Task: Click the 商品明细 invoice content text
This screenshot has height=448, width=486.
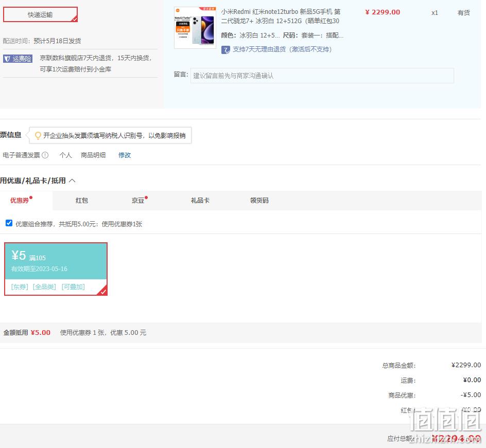Action: 93,155
